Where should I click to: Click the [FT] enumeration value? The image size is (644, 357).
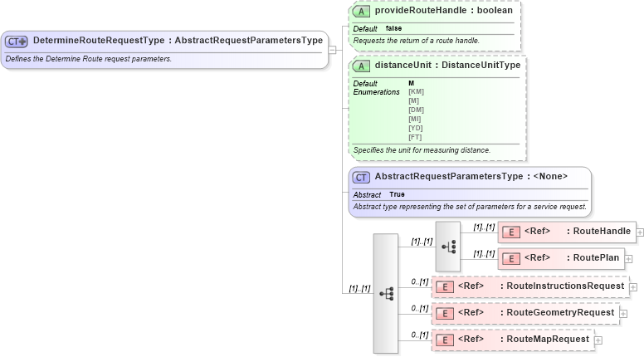415,137
